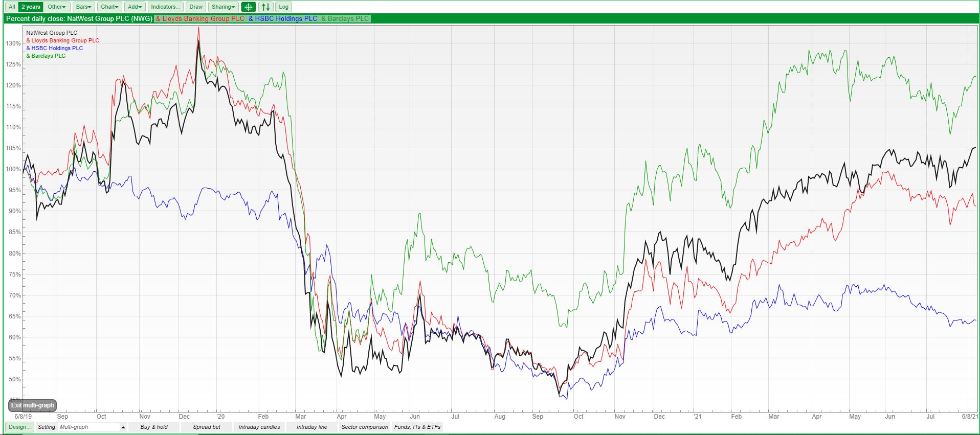This screenshot has width=980, height=435.
Task: Switch to the Intraday candles setting
Action: point(259,427)
